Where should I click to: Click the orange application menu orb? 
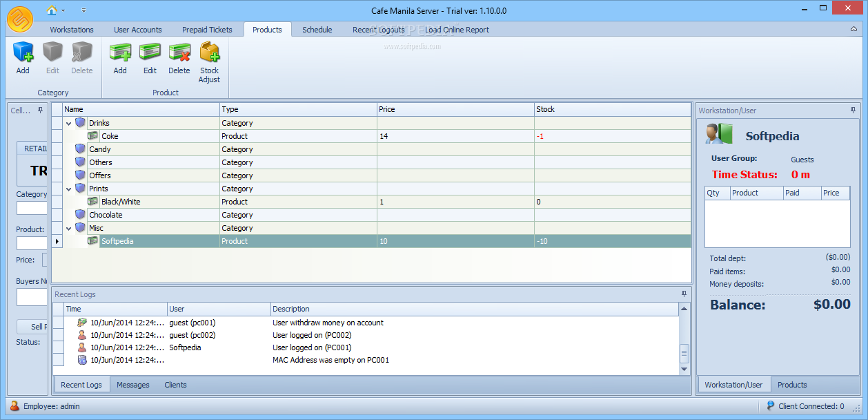click(20, 19)
